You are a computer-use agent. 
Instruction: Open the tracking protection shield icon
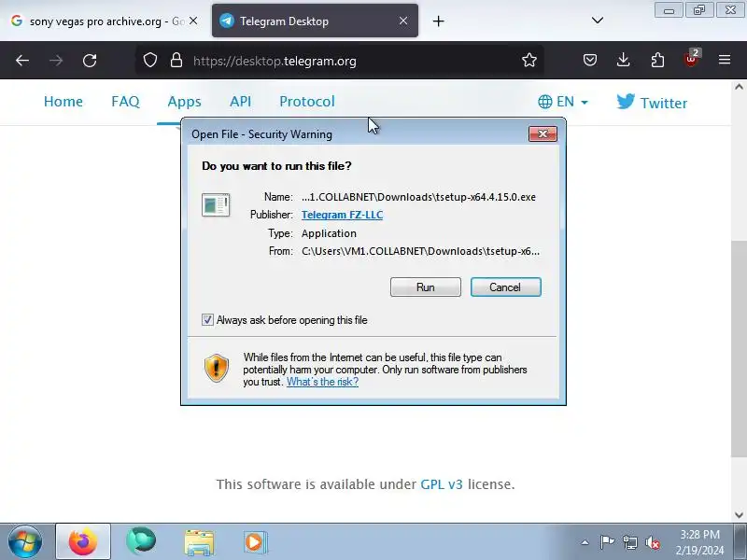point(150,61)
